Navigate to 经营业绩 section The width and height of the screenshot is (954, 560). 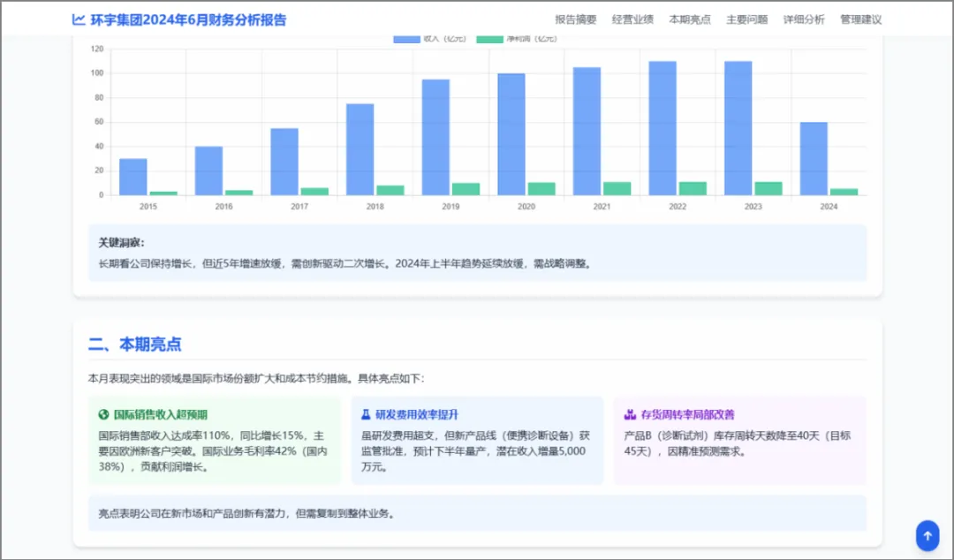pyautogui.click(x=632, y=19)
